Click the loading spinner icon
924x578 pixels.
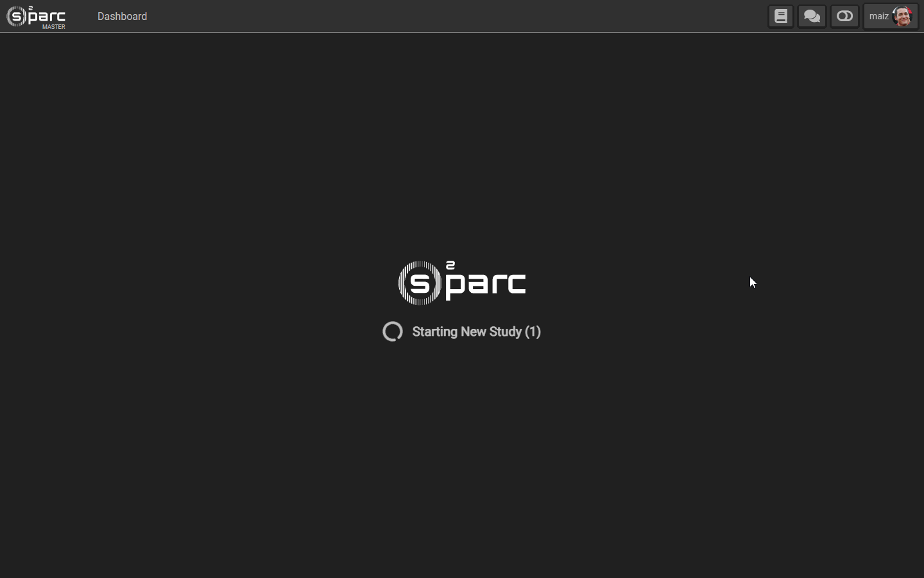coord(393,331)
